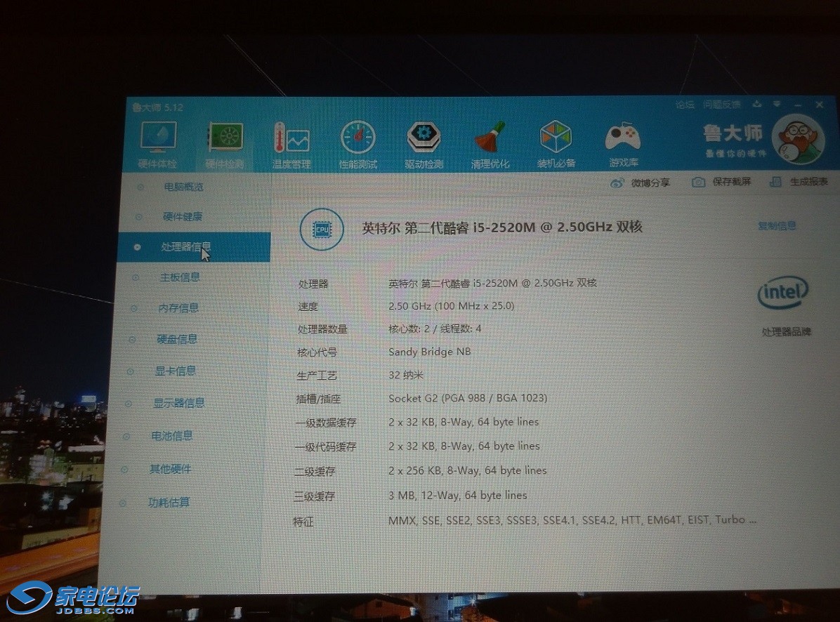Close the 鲁大师 window

tap(819, 105)
